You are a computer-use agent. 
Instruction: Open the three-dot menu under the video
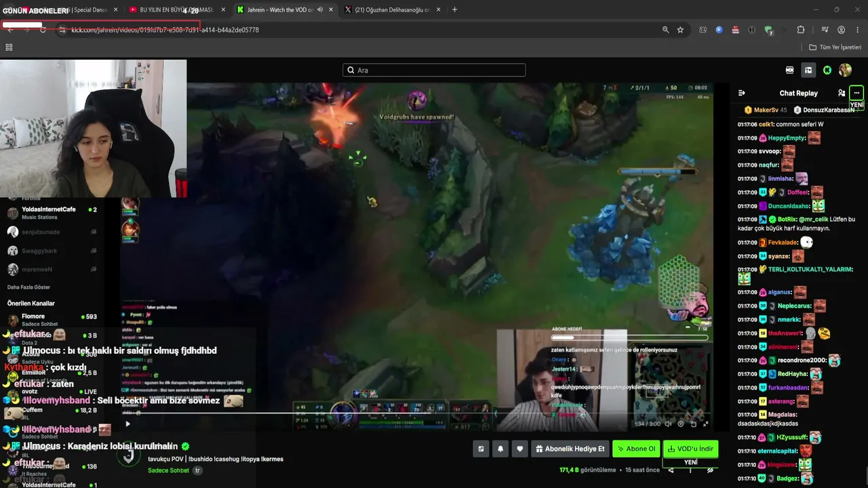coord(690,470)
